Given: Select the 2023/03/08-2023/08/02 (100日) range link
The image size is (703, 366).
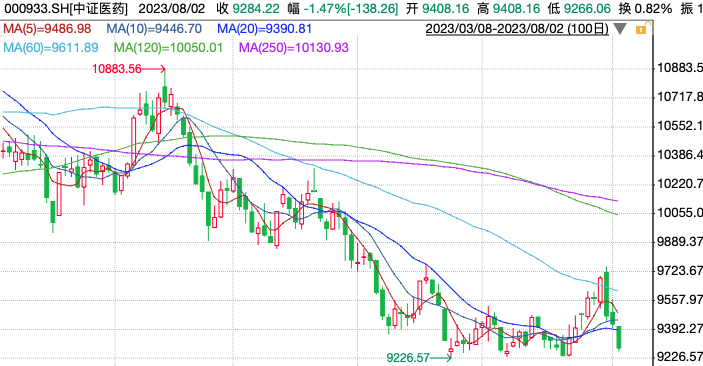Looking at the screenshot, I should 517,29.
